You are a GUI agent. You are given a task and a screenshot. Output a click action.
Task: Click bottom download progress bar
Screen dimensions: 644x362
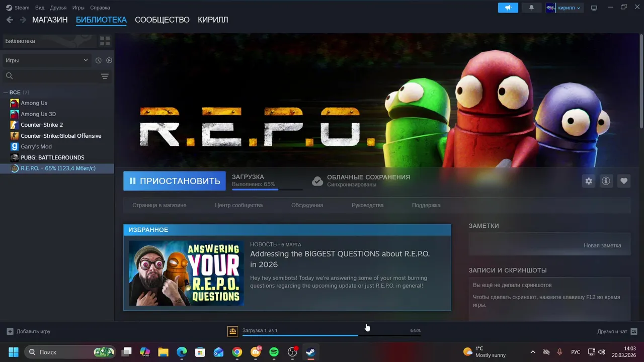click(x=332, y=335)
